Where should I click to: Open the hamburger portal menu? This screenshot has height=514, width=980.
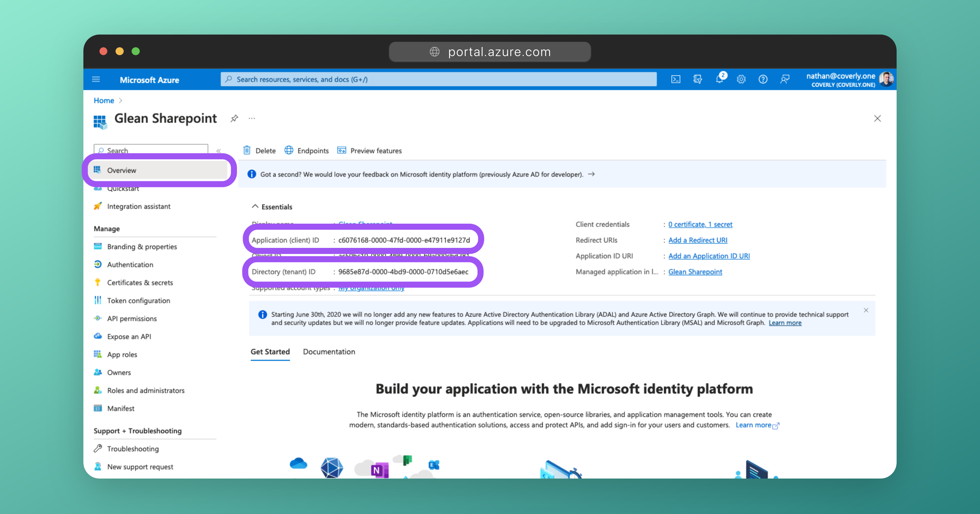click(96, 79)
